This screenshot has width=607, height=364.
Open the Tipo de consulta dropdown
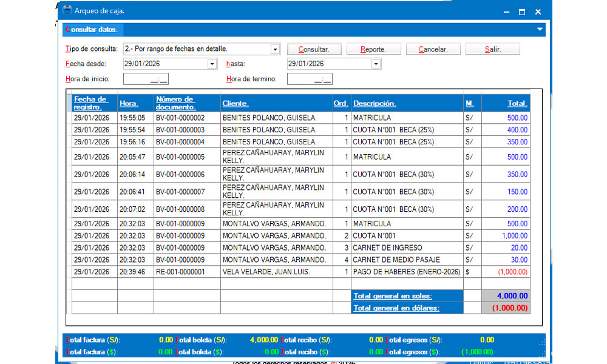pos(275,50)
